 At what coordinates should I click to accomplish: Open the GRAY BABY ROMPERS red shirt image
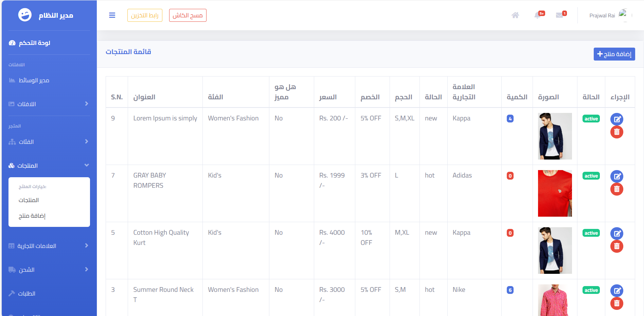[x=555, y=193]
